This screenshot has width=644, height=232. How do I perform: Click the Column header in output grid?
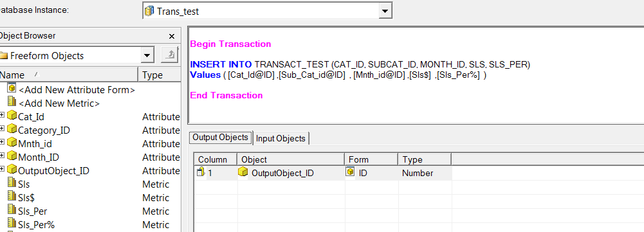pos(216,159)
